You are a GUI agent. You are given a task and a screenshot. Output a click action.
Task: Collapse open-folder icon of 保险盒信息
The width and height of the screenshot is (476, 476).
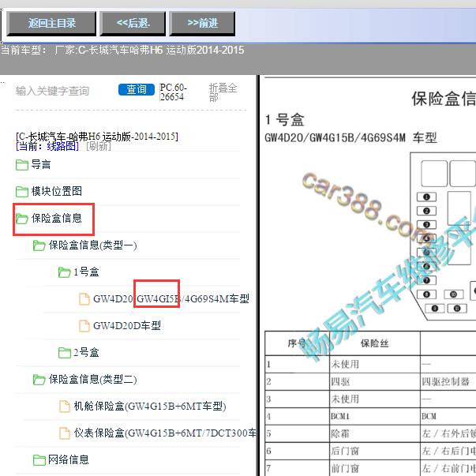(x=22, y=219)
